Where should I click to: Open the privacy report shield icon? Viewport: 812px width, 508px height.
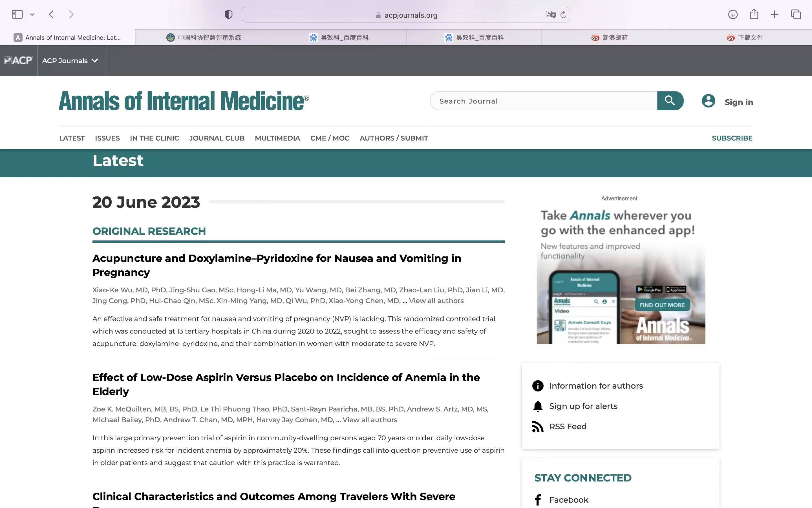click(228, 14)
